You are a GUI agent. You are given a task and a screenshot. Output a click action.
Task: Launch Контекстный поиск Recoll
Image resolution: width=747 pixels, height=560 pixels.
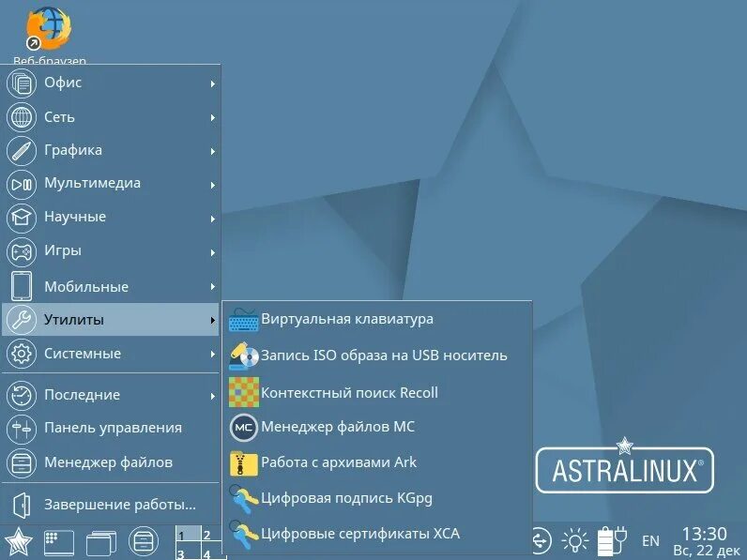[377, 392]
